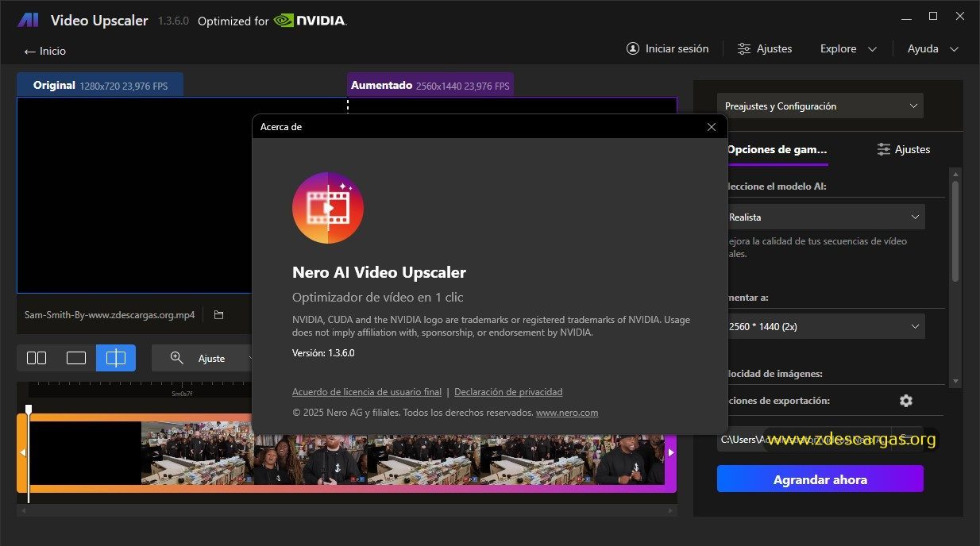
Task: Maximize the Video Upscaler window
Action: [x=933, y=17]
